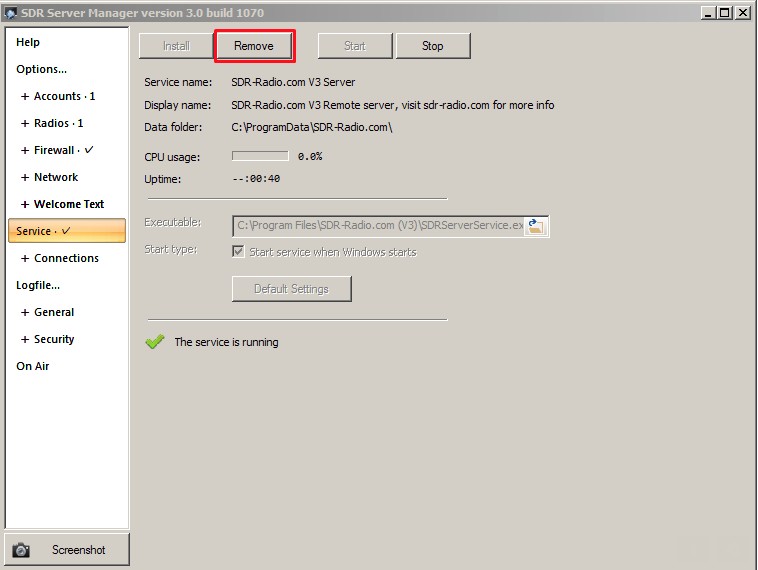Click the browse icon beside Executable field

point(536,226)
